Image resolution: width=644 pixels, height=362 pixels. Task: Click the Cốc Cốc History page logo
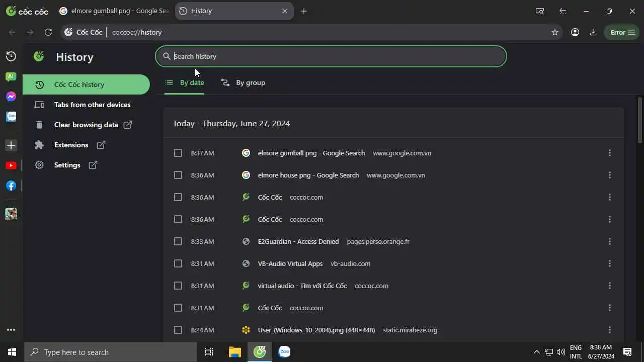39,56
